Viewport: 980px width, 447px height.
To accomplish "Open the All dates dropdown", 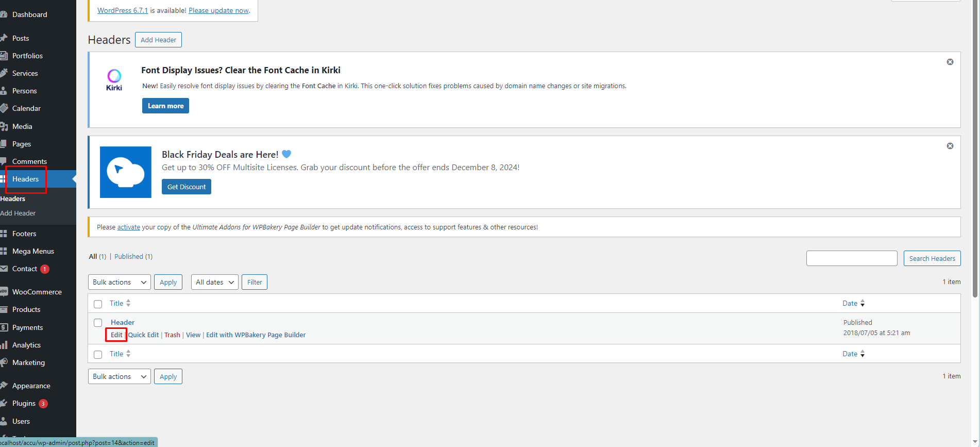I will 215,282.
